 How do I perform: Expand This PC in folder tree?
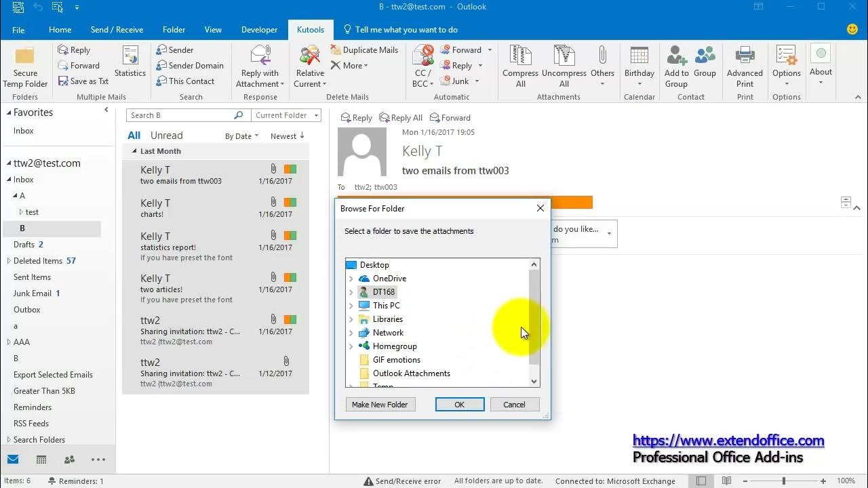351,306
